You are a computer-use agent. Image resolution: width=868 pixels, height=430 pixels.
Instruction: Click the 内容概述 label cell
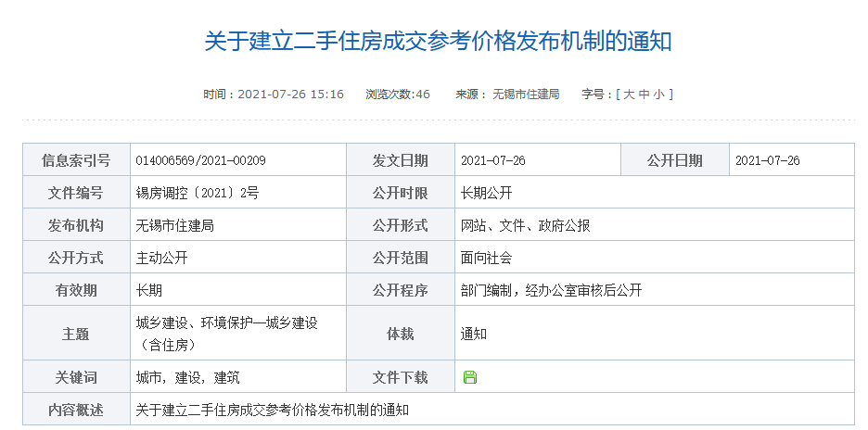pyautogui.click(x=76, y=409)
